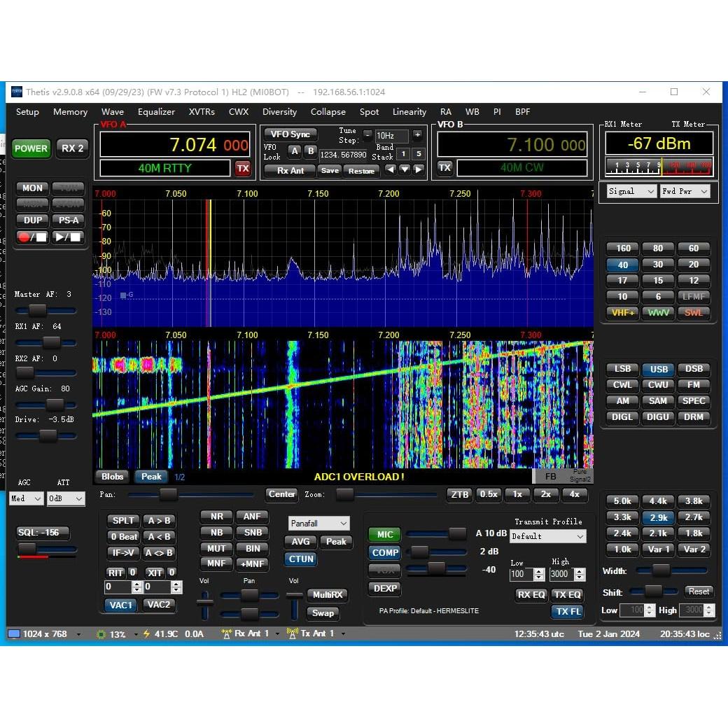The image size is (728, 728).
Task: Click the Rx Ant 1 antenna icon
Action: [x=226, y=633]
